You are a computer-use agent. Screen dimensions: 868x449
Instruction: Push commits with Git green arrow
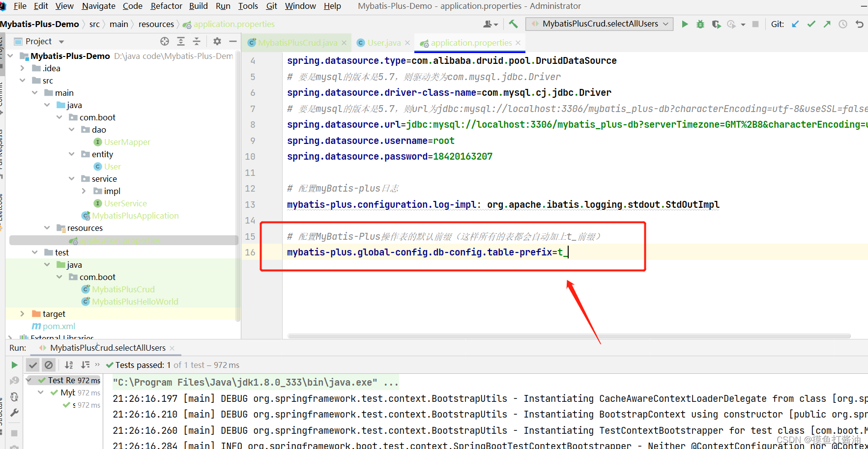(x=827, y=24)
